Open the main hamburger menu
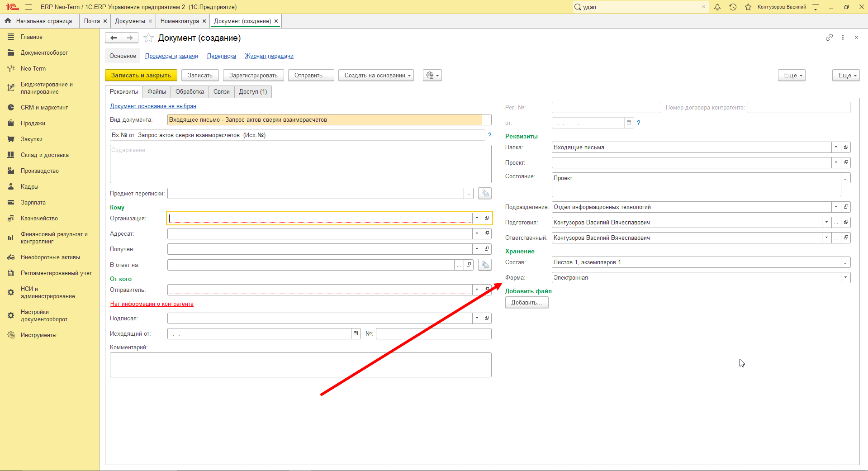The image size is (868, 471). (28, 7)
